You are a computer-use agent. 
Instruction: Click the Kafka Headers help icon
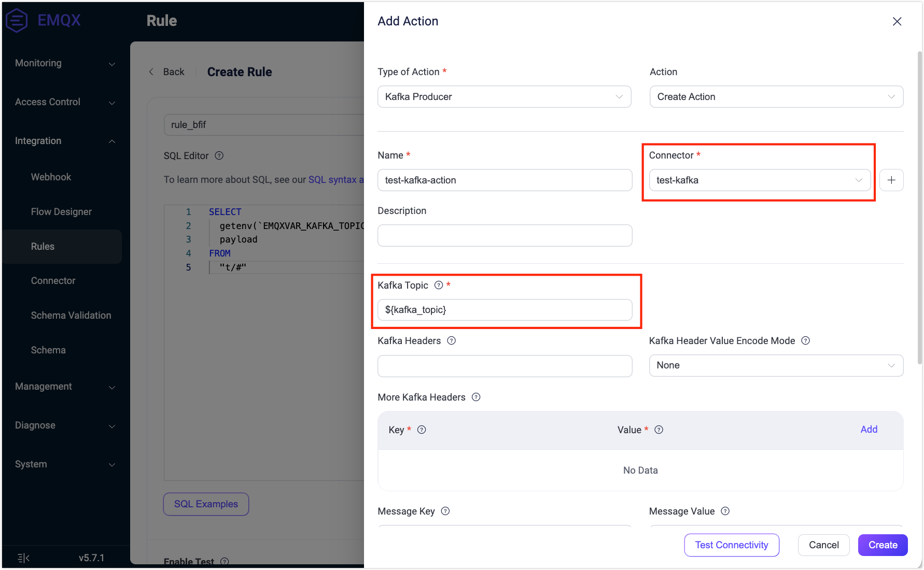click(x=451, y=340)
